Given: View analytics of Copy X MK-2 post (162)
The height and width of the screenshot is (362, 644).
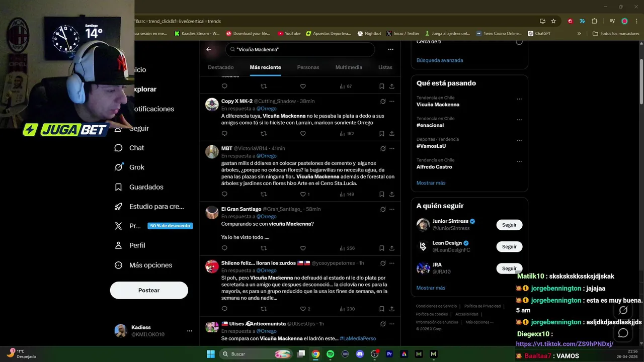Looking at the screenshot, I should click(347, 134).
